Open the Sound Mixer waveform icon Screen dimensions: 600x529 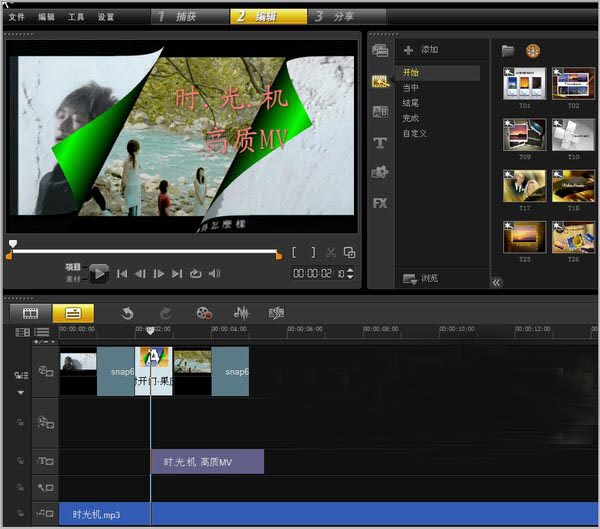tap(241, 313)
